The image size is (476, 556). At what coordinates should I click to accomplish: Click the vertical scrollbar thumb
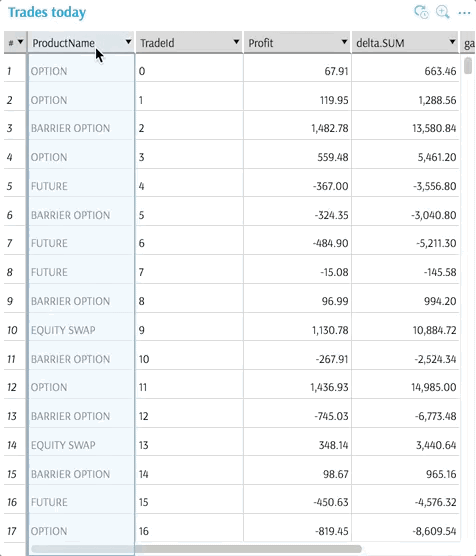click(468, 66)
